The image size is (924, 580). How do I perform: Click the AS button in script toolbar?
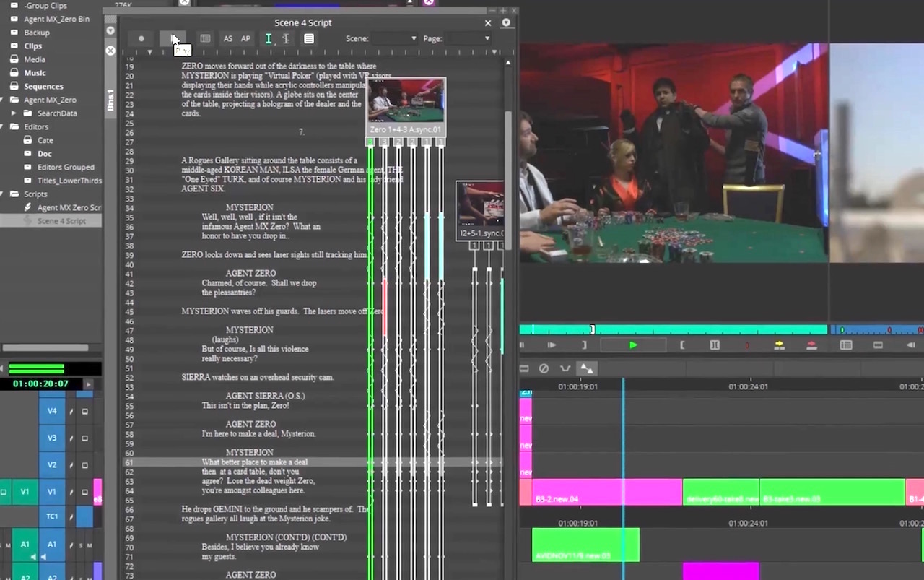[x=228, y=38]
